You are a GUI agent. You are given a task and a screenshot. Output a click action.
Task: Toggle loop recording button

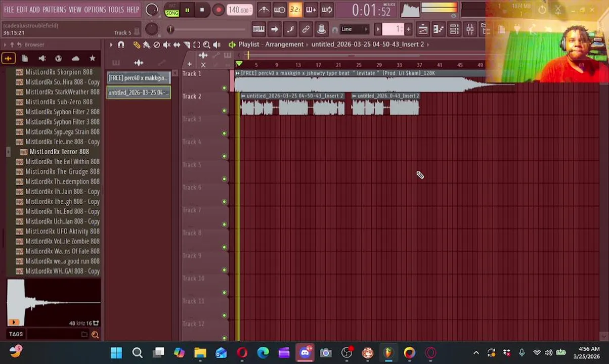click(x=327, y=10)
